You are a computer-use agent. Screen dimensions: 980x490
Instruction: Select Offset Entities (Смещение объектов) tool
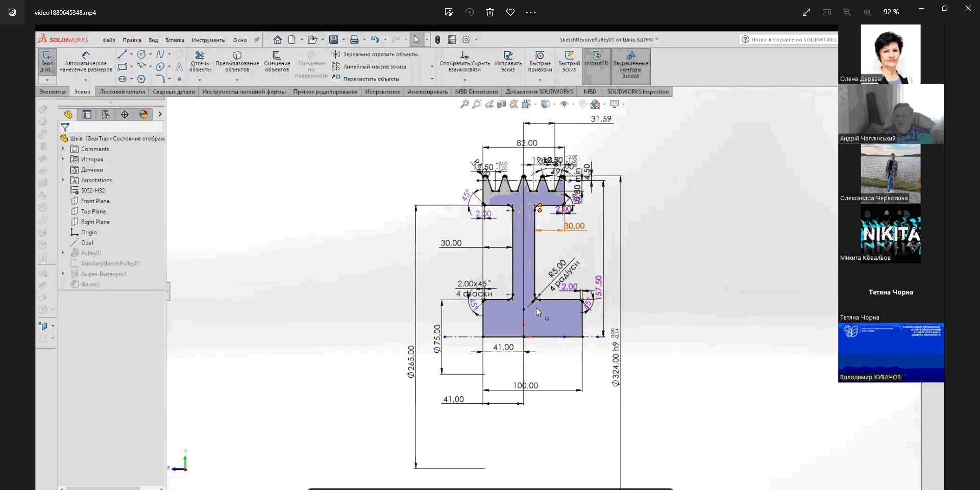coord(277,55)
